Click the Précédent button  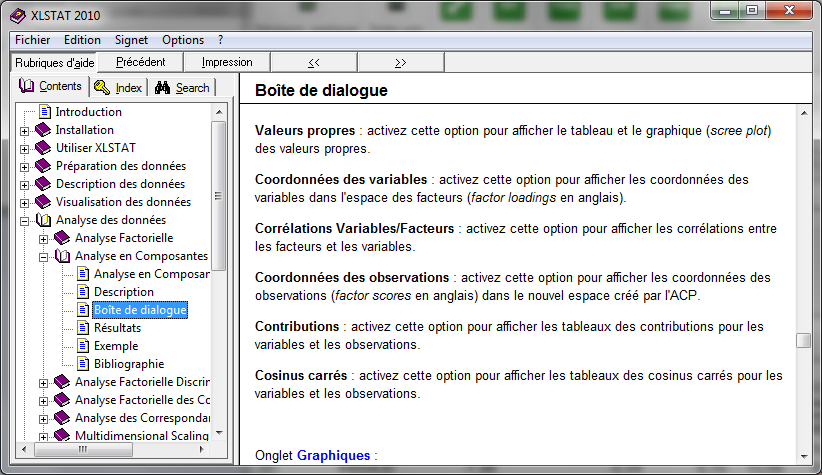[x=140, y=62]
